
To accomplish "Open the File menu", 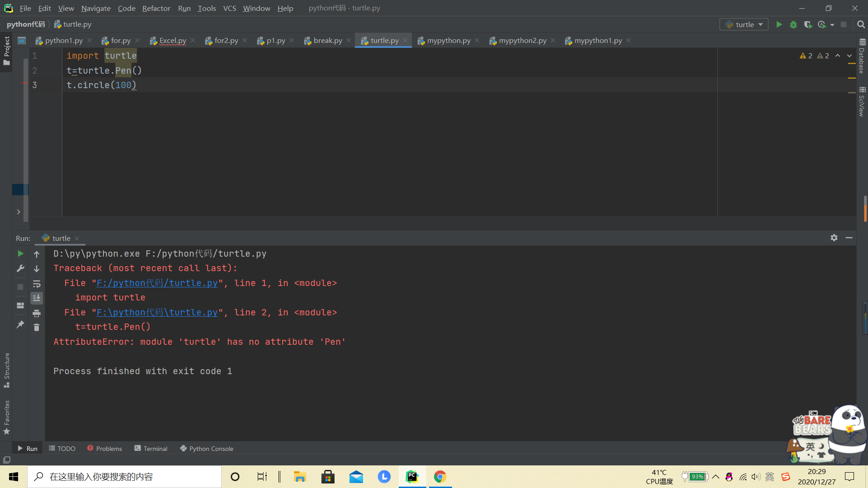I will point(25,8).
